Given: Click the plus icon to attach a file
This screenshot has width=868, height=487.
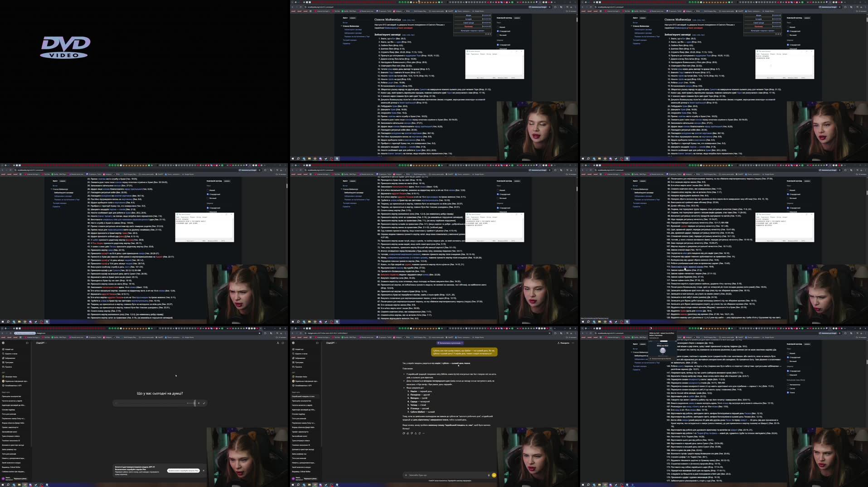Looking at the screenshot, I should point(406,475).
